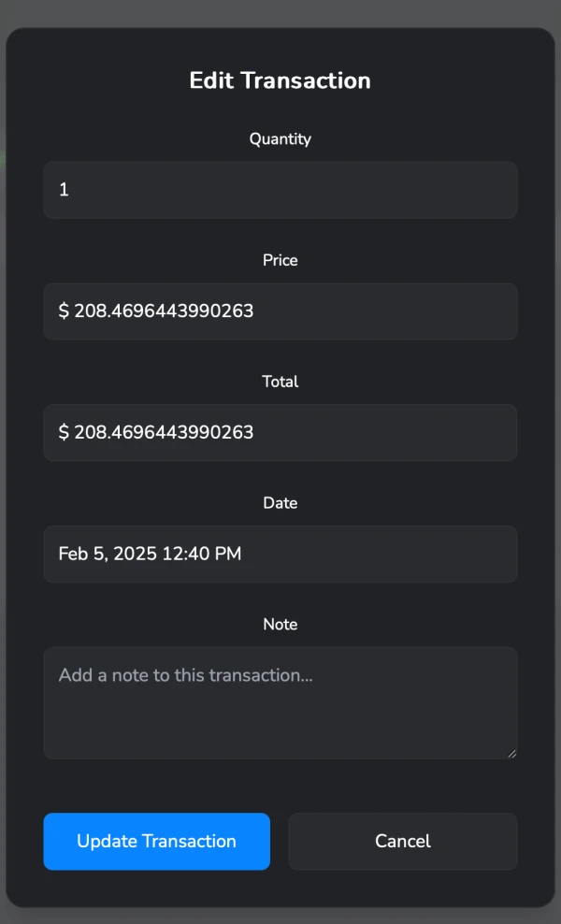The image size is (561, 924).
Task: Click the Total label
Action: click(x=280, y=382)
